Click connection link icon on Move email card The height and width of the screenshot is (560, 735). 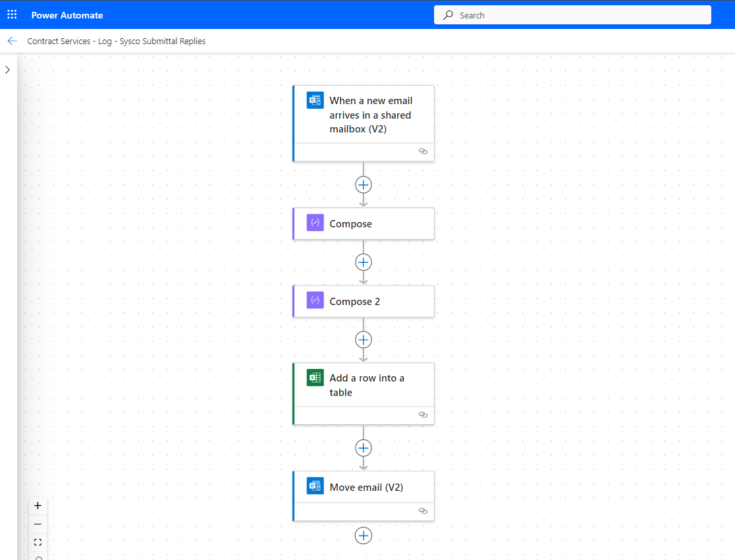[423, 511]
